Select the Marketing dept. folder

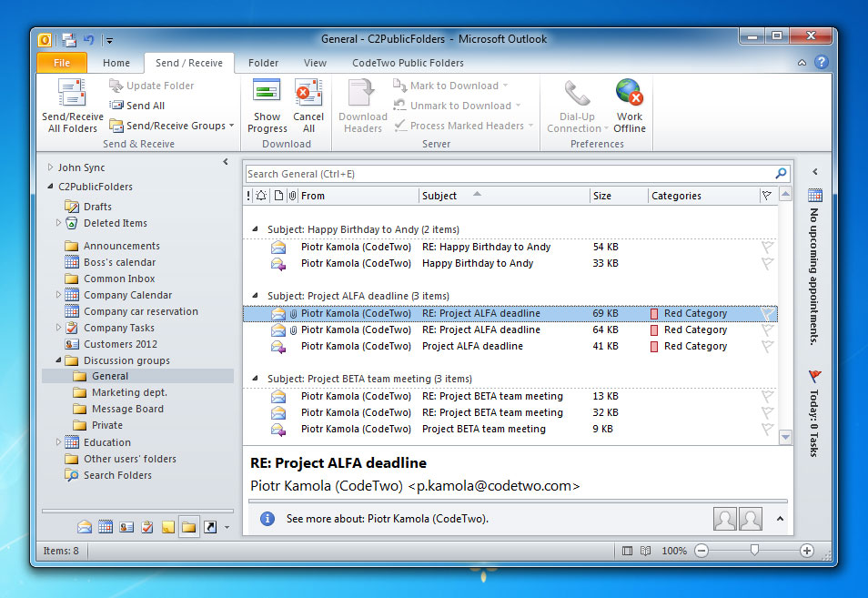pos(129,392)
